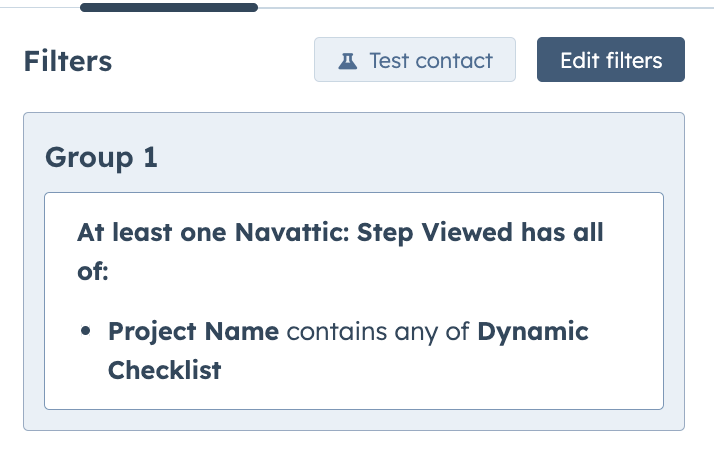Click the word "contact" in Test contact

click(x=455, y=61)
